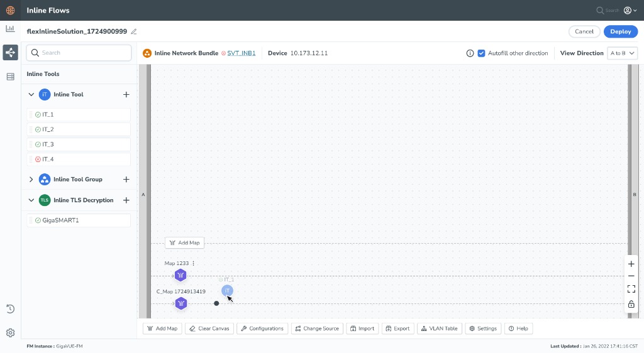Select IT_4 in tool list
The image size is (644, 353).
click(x=79, y=159)
